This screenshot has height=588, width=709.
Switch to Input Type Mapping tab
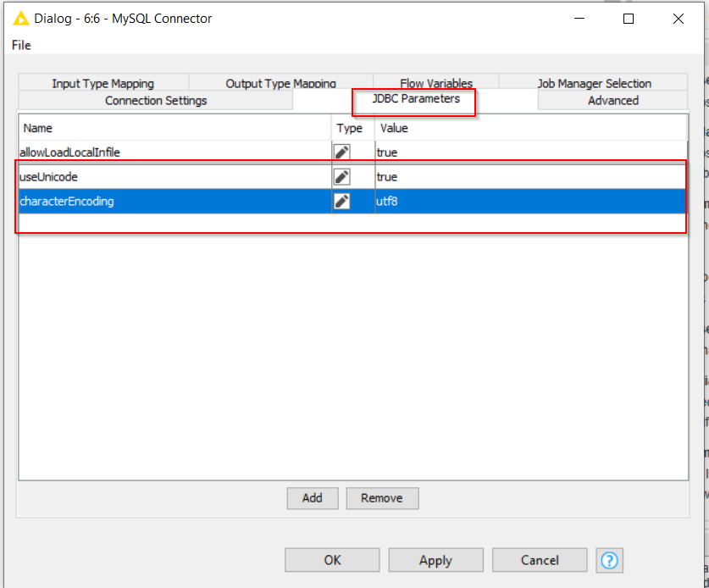[103, 83]
